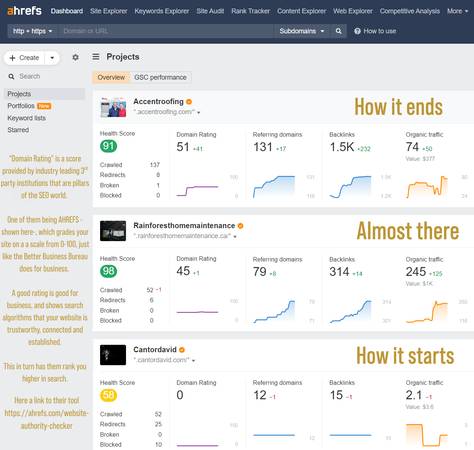Viewport: 474px width, 450px height.
Task: Click the ahrefs website-authority-checker link text
Action: pyautogui.click(x=47, y=419)
